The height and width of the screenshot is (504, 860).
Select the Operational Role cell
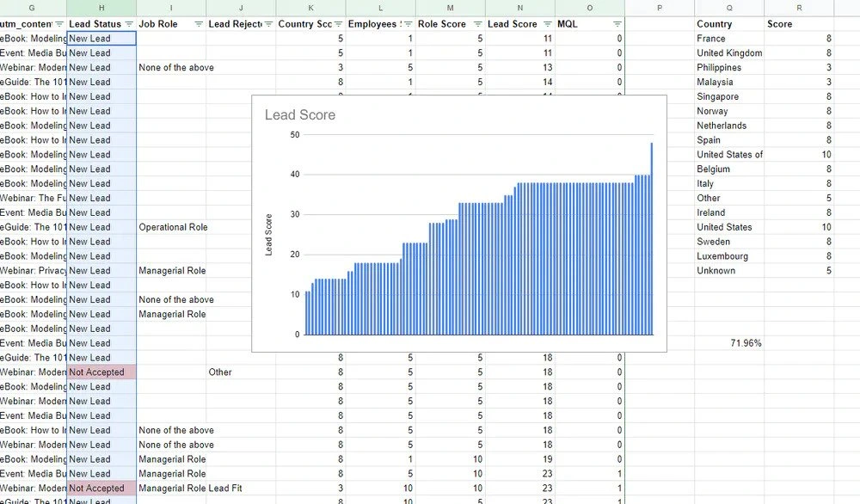[171, 227]
